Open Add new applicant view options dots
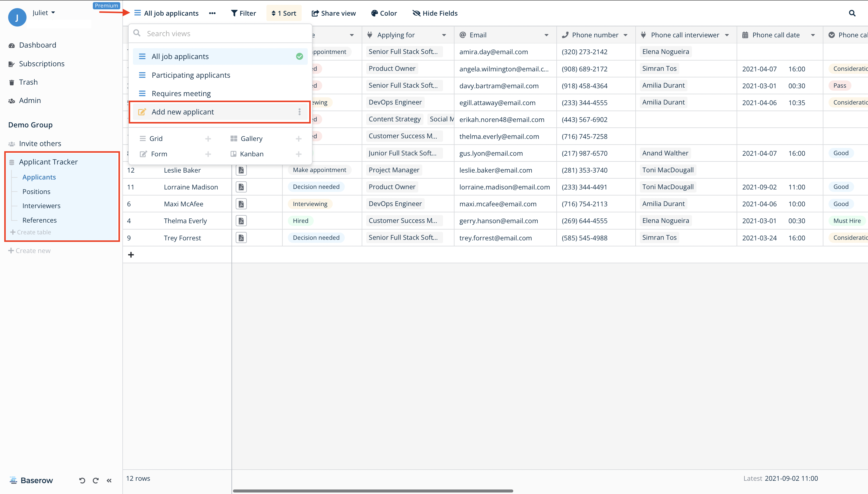Image resolution: width=868 pixels, height=494 pixels. point(299,112)
